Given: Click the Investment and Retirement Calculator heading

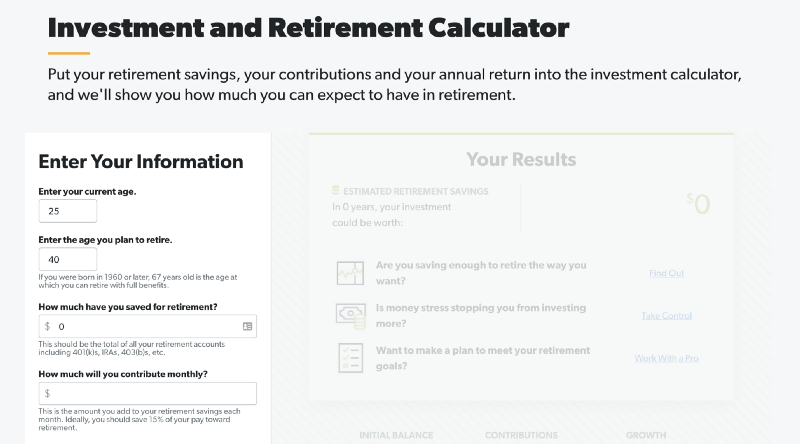Looking at the screenshot, I should point(308,28).
